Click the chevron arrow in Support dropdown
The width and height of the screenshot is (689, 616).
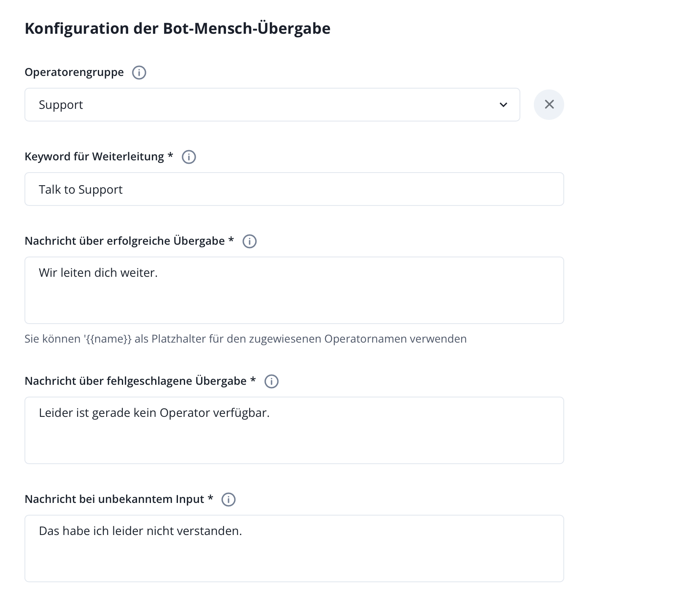click(503, 105)
